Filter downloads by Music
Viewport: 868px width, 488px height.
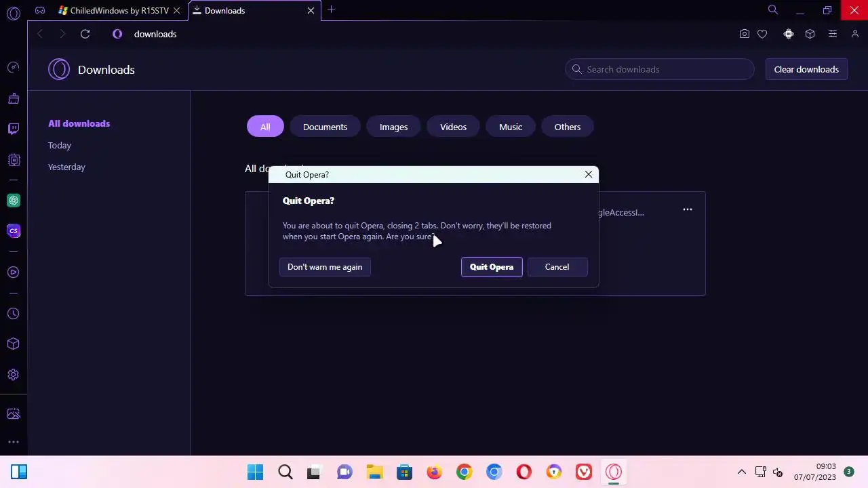(x=511, y=127)
